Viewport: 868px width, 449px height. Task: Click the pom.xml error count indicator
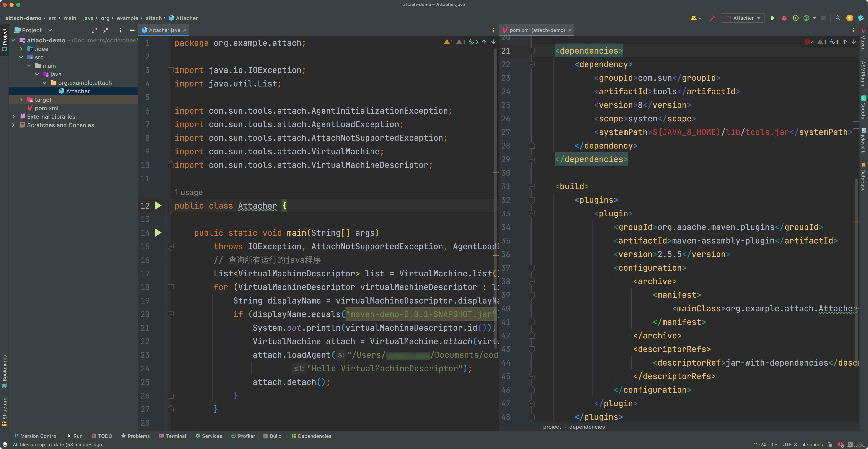click(x=809, y=42)
